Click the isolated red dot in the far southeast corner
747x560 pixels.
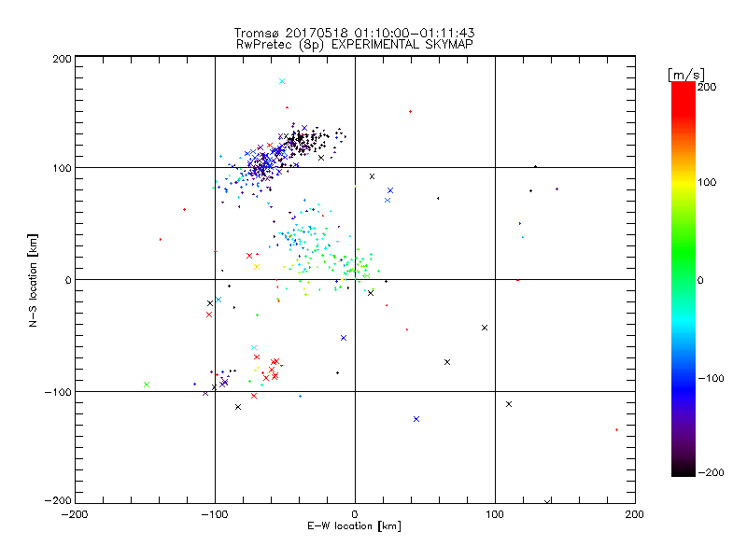click(617, 430)
